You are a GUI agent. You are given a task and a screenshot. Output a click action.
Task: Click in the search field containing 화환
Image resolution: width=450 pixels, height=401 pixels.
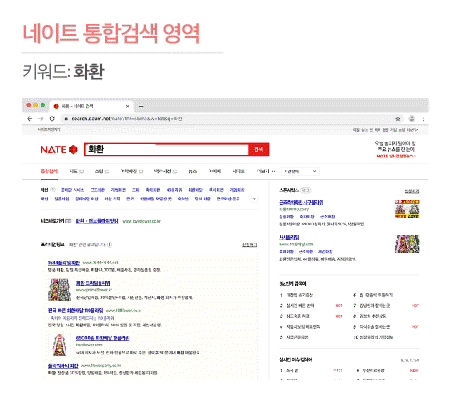[x=166, y=149]
